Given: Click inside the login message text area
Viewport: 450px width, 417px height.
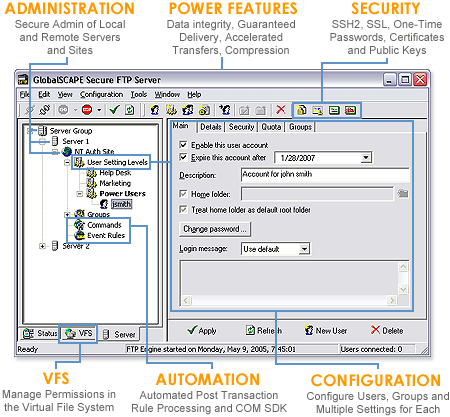Looking at the screenshot, I should click(289, 278).
